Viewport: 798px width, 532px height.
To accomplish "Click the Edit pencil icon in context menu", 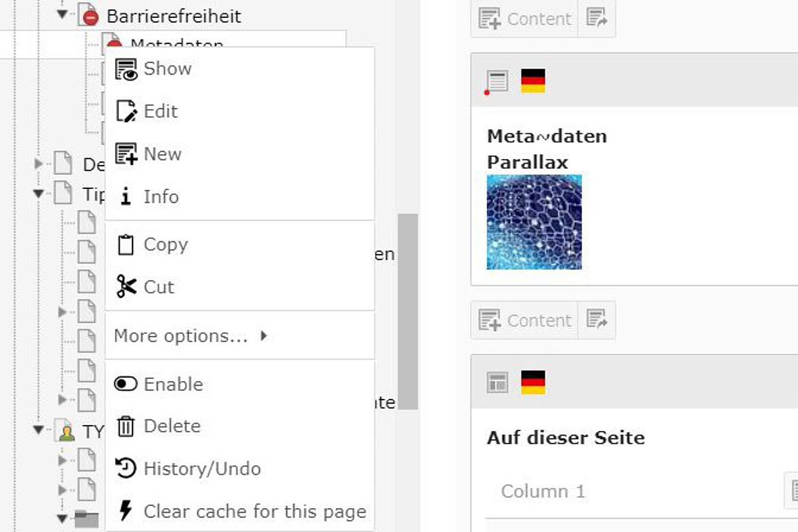I will pyautogui.click(x=126, y=111).
